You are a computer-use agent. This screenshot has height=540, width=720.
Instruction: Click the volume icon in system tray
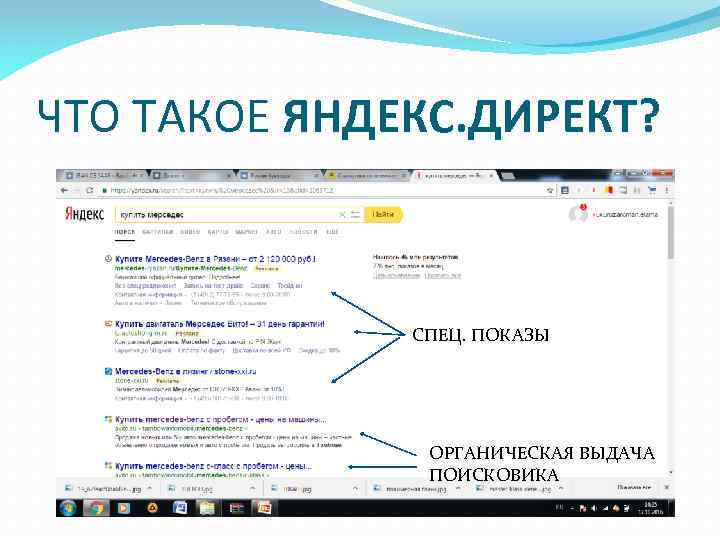pyautogui.click(x=594, y=508)
